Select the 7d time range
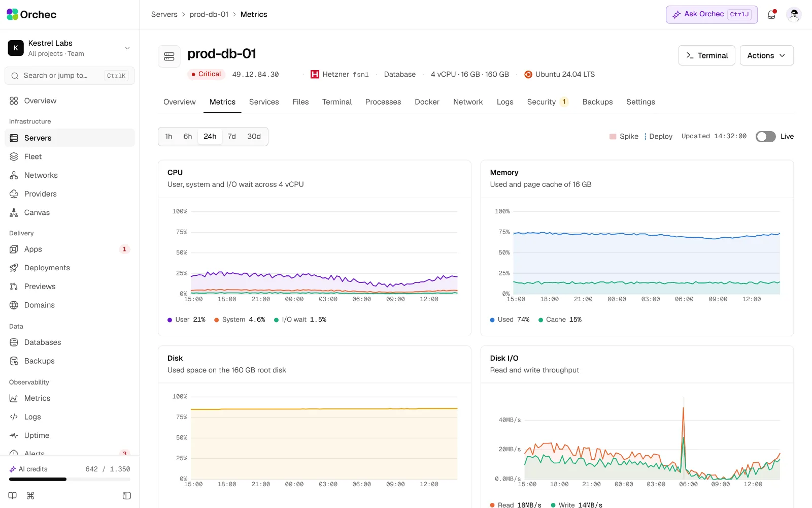 (232, 137)
